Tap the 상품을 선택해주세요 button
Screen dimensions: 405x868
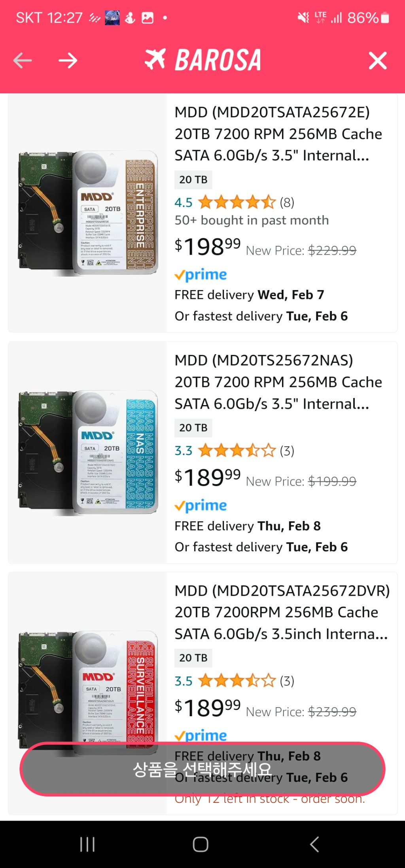tap(202, 769)
